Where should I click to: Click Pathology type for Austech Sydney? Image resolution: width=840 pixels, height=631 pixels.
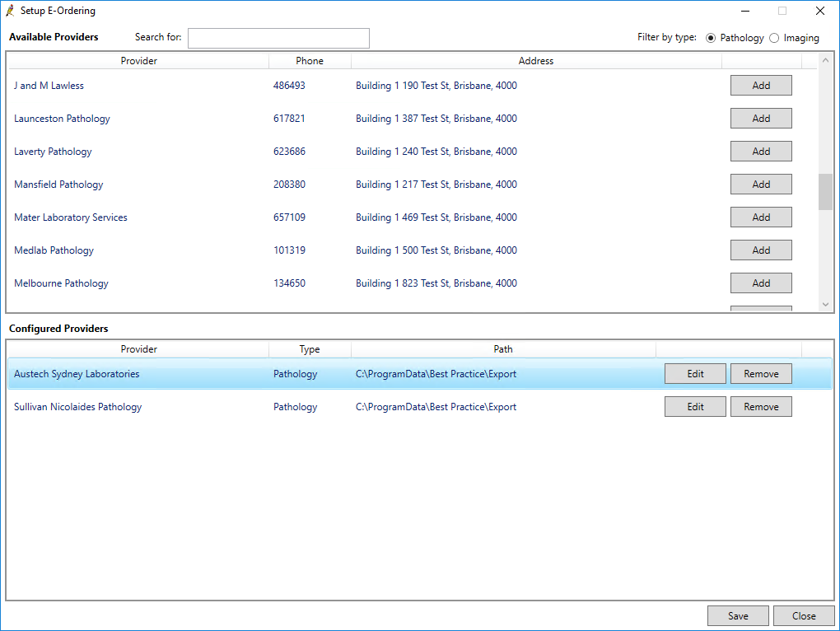point(295,374)
